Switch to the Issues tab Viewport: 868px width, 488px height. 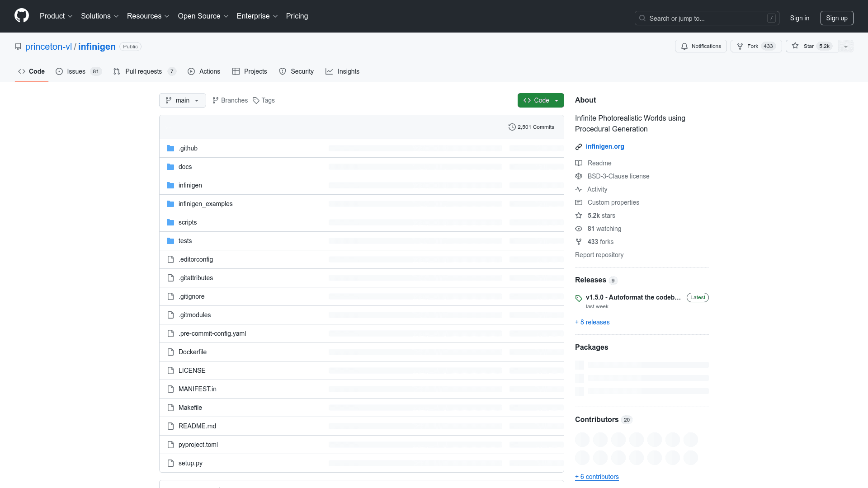(76, 71)
